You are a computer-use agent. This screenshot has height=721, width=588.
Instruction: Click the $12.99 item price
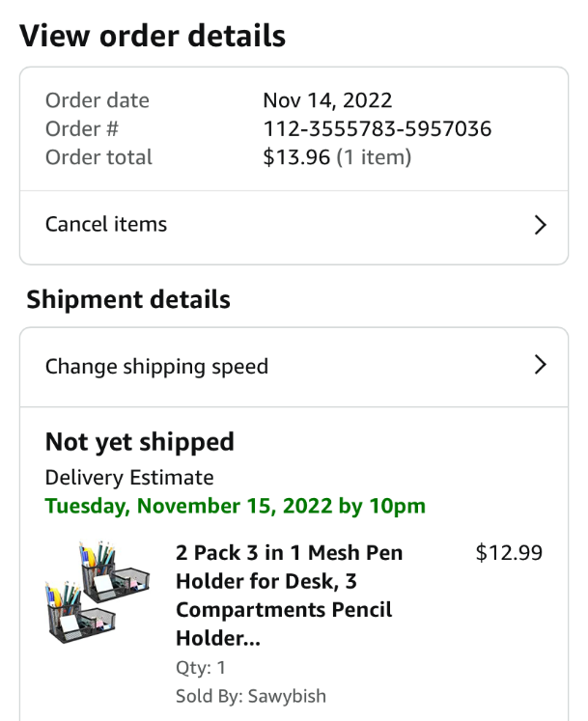coord(509,553)
